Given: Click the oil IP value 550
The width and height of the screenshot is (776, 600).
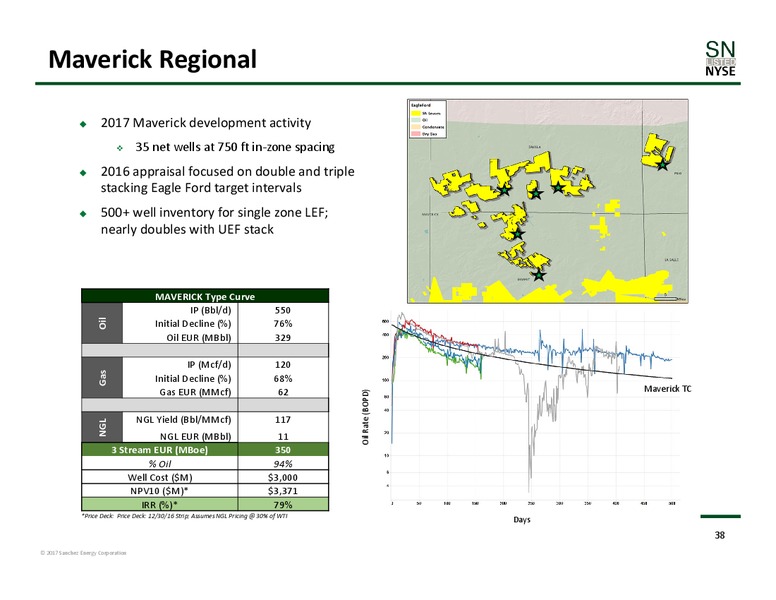Looking at the screenshot, I should (283, 310).
